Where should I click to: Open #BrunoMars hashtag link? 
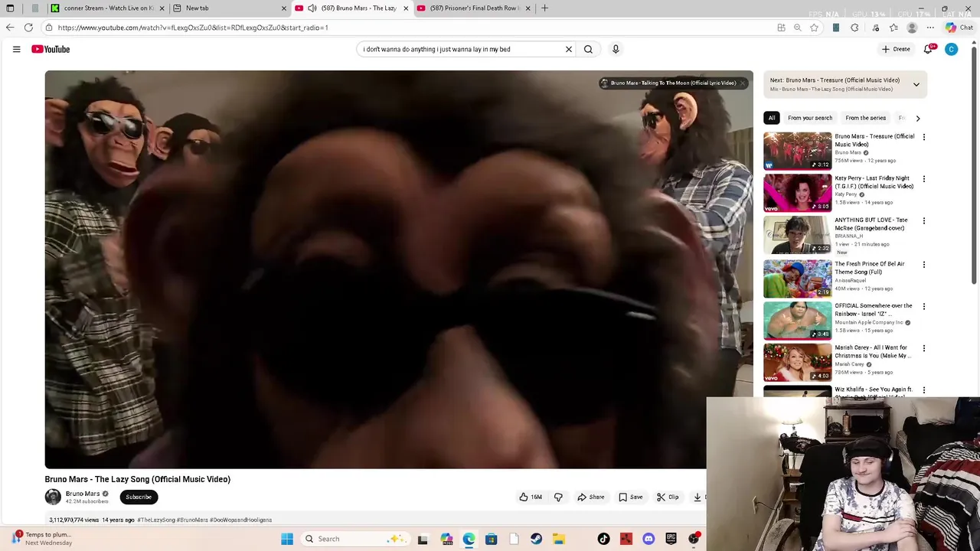point(192,520)
